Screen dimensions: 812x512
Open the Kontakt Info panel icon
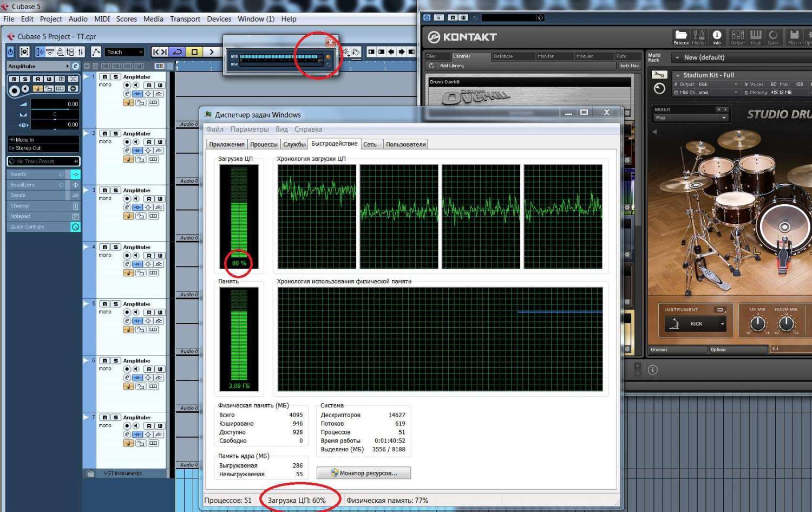[717, 36]
